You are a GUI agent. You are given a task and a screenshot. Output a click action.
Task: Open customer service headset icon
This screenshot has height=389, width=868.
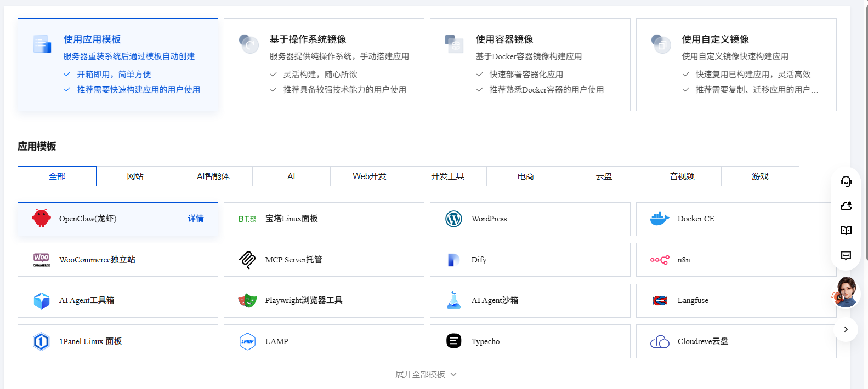pyautogui.click(x=846, y=181)
